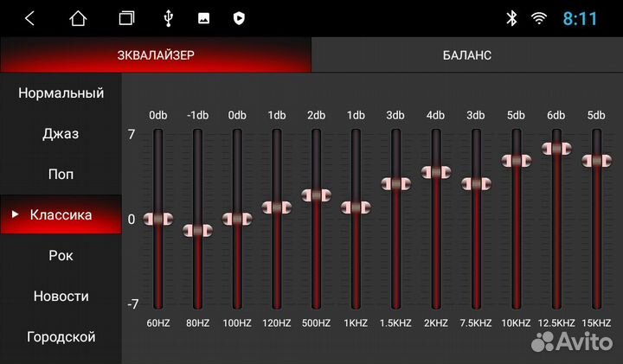Tap the back arrow icon
Screen dimensions: 623x364
[29, 18]
